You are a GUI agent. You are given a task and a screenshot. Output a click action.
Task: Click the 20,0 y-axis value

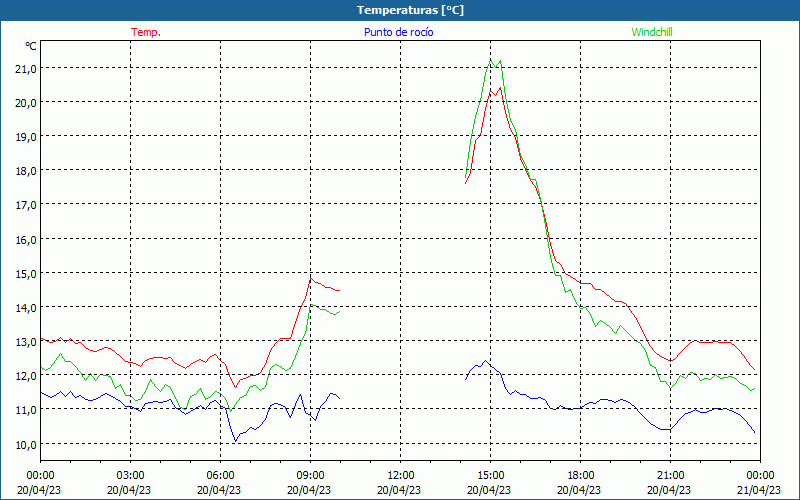(26, 103)
